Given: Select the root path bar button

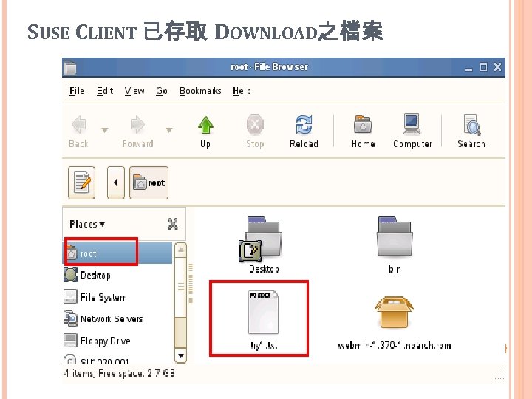Looking at the screenshot, I should click(149, 183).
